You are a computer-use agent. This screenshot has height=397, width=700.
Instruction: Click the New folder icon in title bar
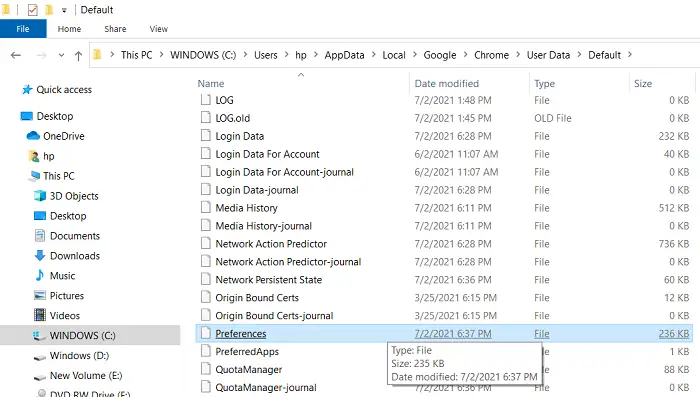[49, 9]
